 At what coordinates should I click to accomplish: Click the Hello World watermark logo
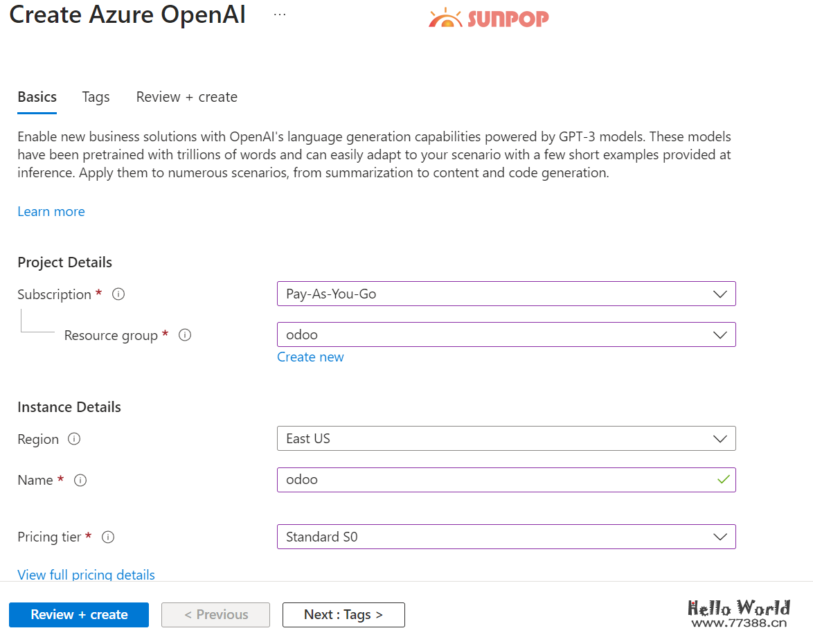739,614
